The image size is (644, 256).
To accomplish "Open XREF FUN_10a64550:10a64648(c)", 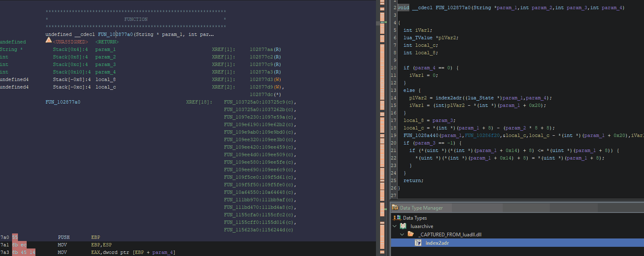I will pyautogui.click(x=260, y=192).
